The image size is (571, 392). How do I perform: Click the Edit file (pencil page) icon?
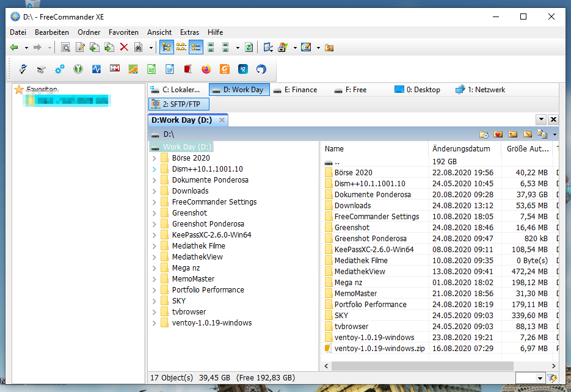point(80,47)
